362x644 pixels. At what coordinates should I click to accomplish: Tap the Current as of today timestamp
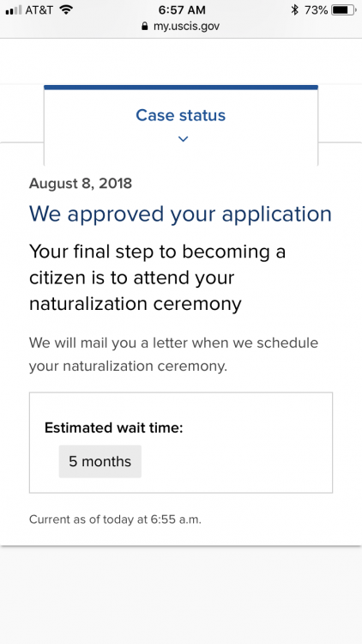(x=115, y=519)
